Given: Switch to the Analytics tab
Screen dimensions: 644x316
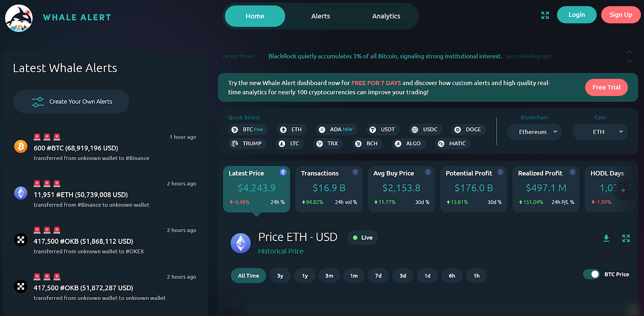Looking at the screenshot, I should (386, 16).
